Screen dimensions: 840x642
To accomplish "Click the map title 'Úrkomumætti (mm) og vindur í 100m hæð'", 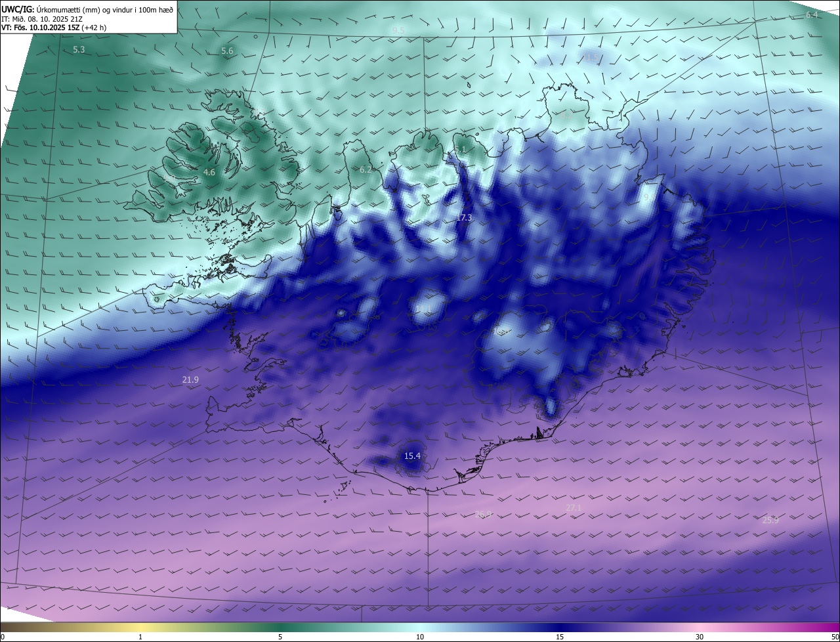I will coord(106,9).
